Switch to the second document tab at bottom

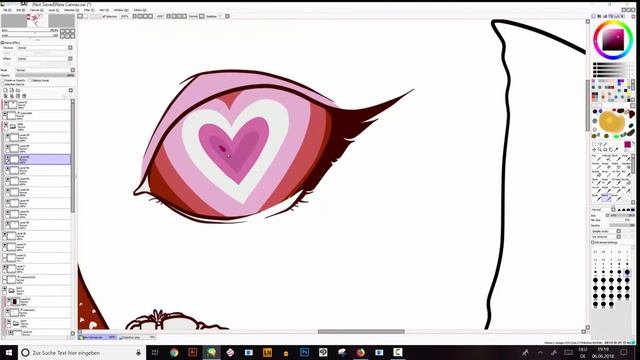pyautogui.click(x=137, y=337)
